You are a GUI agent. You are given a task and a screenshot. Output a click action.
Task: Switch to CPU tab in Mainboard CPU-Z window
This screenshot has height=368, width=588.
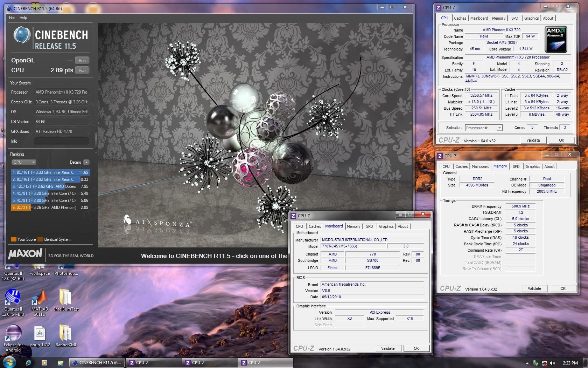tap(299, 226)
